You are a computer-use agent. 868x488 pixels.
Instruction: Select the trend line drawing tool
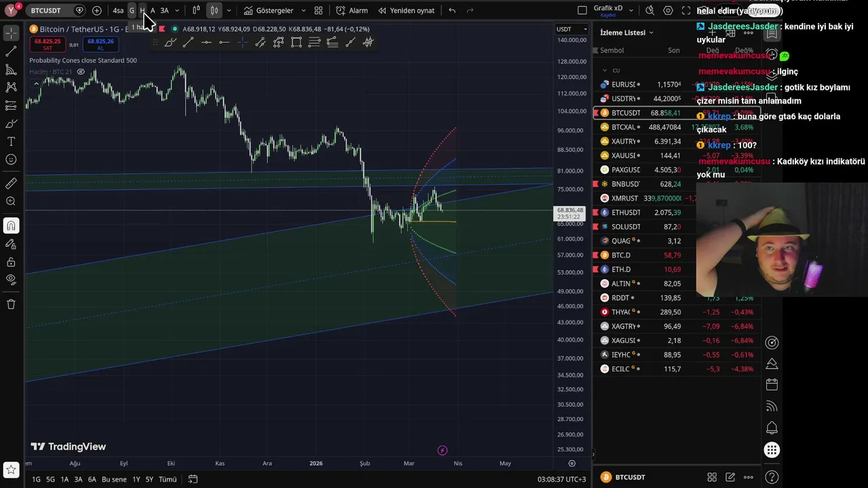click(x=11, y=51)
